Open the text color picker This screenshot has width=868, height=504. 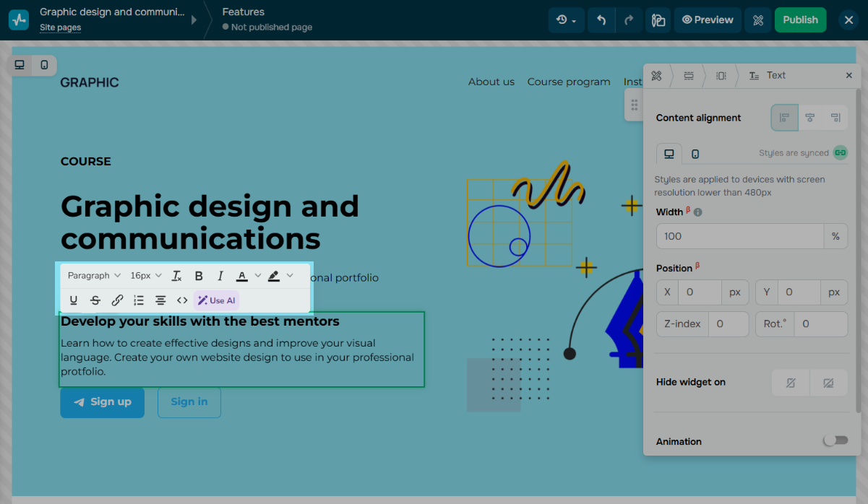pyautogui.click(x=242, y=276)
